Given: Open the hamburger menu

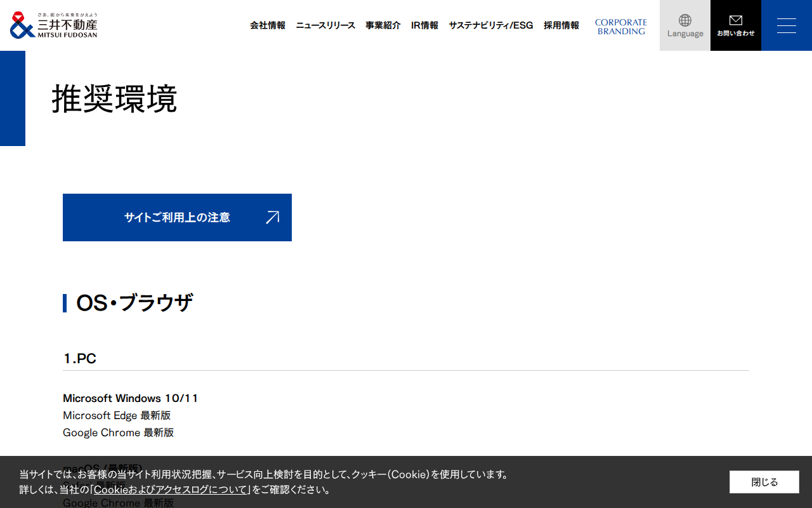Looking at the screenshot, I should (x=787, y=25).
